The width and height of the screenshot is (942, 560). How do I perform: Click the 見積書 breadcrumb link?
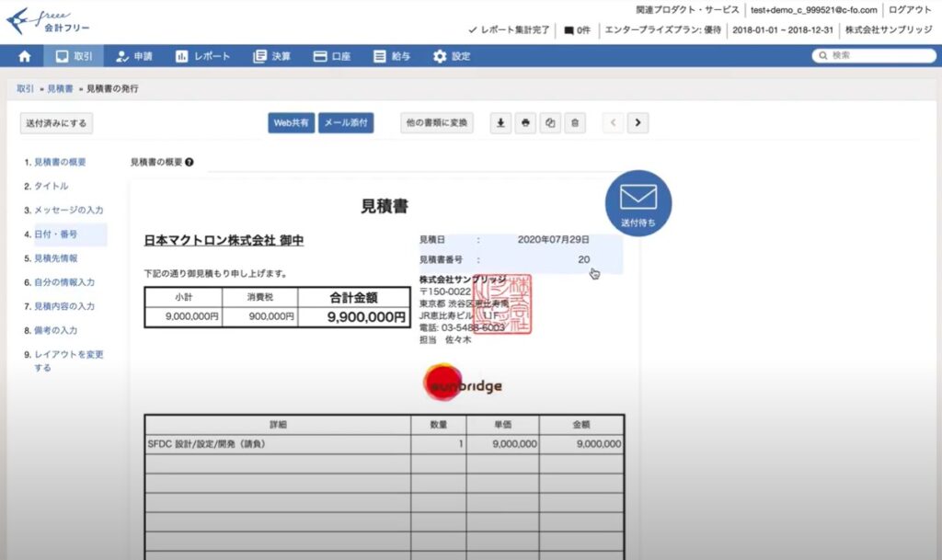(61, 89)
